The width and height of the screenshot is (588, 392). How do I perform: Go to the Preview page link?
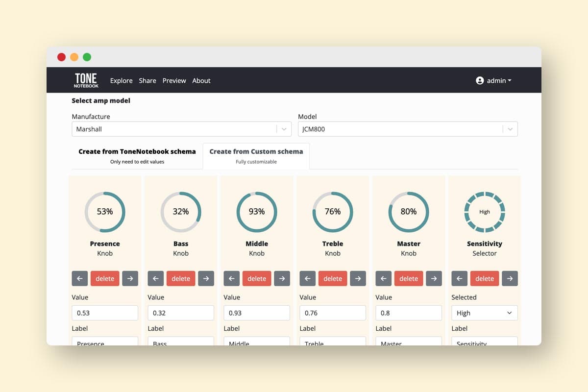174,80
